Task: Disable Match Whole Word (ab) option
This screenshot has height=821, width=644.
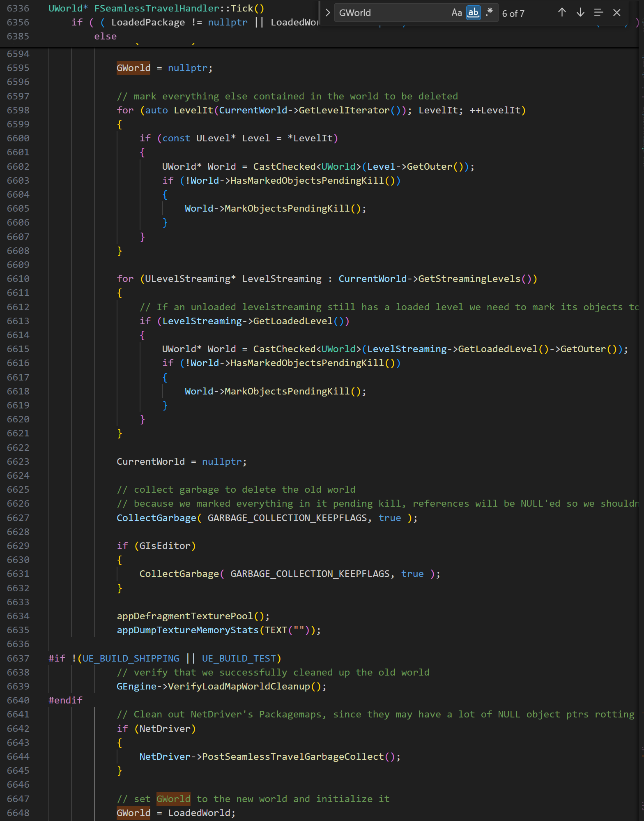Action: coord(473,13)
